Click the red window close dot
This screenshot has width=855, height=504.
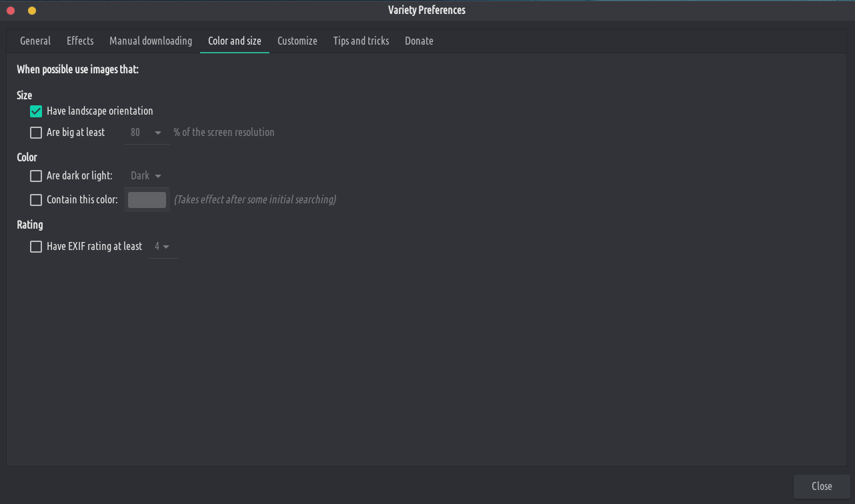pos(11,11)
